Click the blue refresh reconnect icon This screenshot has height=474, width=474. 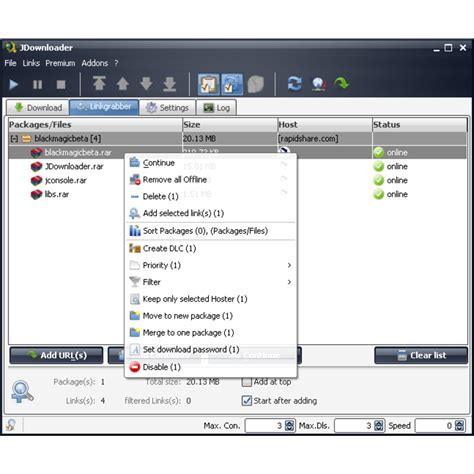(295, 84)
